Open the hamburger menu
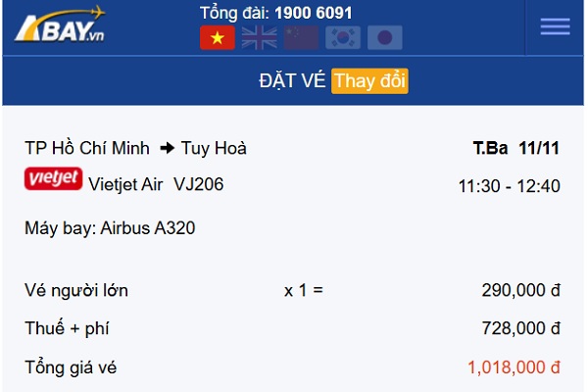588x392 pixels. [555, 26]
